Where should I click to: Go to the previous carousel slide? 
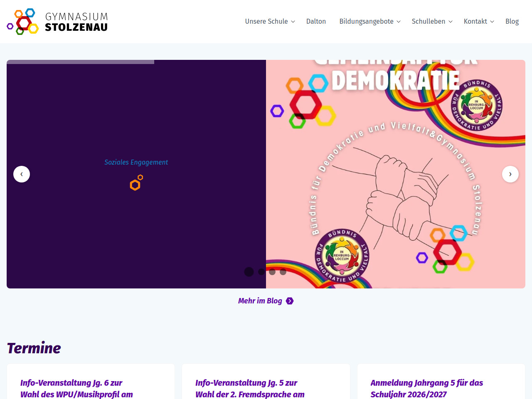[22, 174]
